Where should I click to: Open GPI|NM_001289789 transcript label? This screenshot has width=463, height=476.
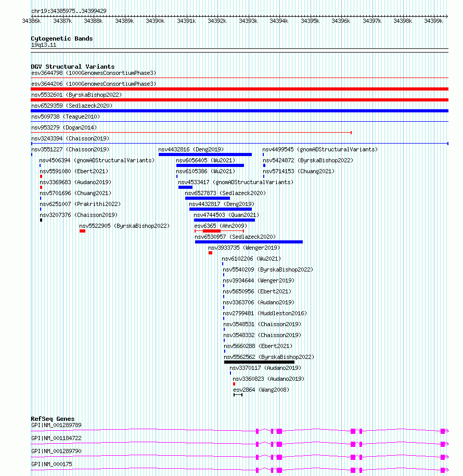tap(57, 426)
